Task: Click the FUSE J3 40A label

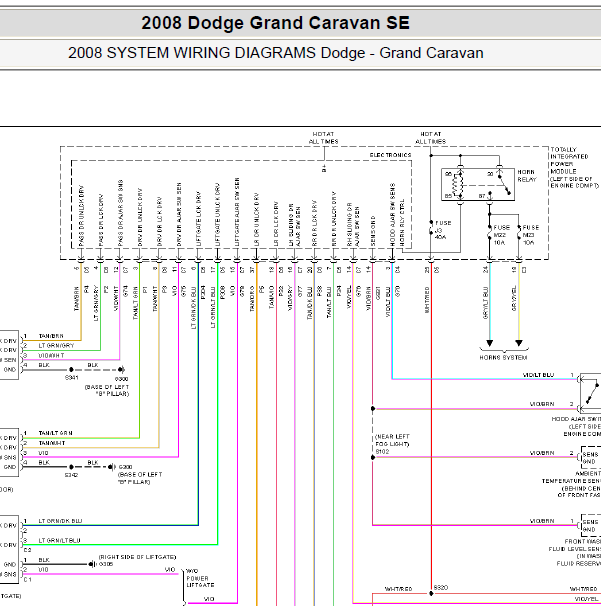Action: coord(443,230)
